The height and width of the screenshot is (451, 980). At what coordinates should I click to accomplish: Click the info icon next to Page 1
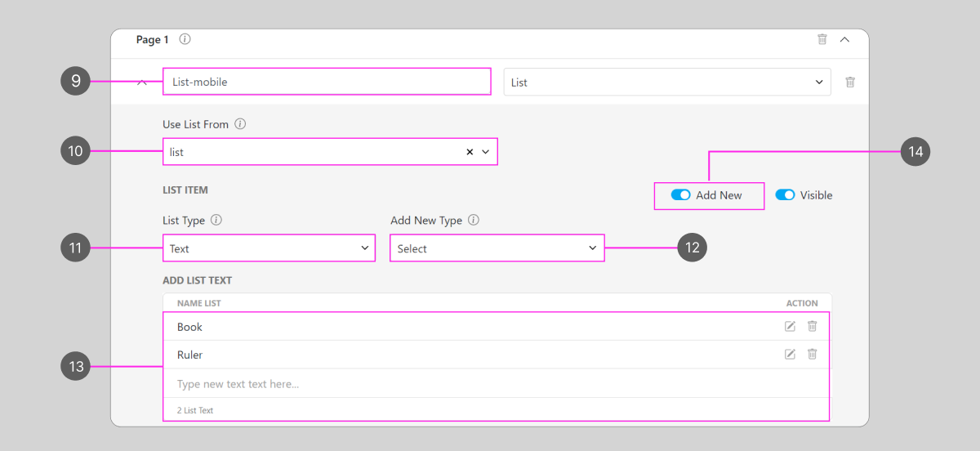pyautogui.click(x=185, y=39)
